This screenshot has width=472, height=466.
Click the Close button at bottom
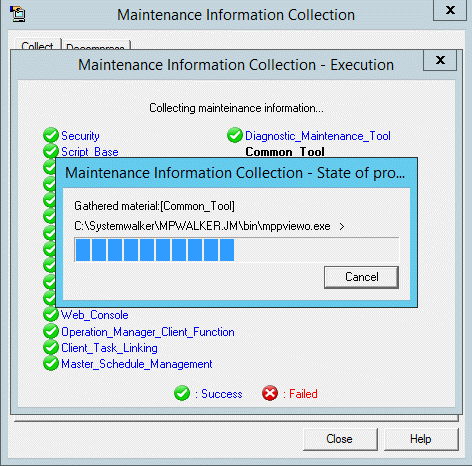340,439
